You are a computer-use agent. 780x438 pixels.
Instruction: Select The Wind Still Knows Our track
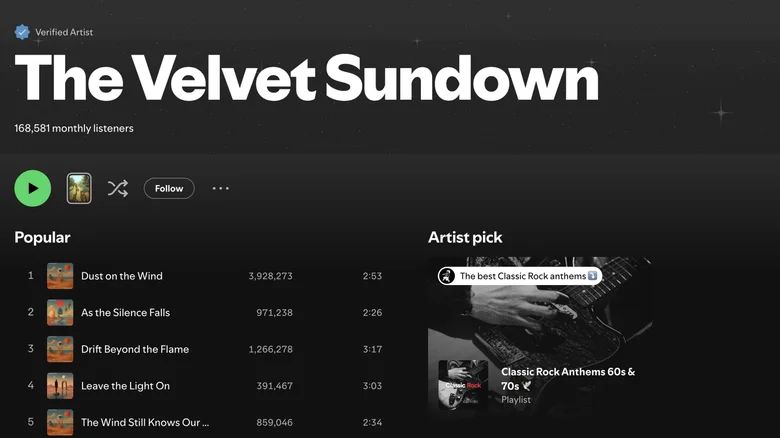(x=145, y=422)
